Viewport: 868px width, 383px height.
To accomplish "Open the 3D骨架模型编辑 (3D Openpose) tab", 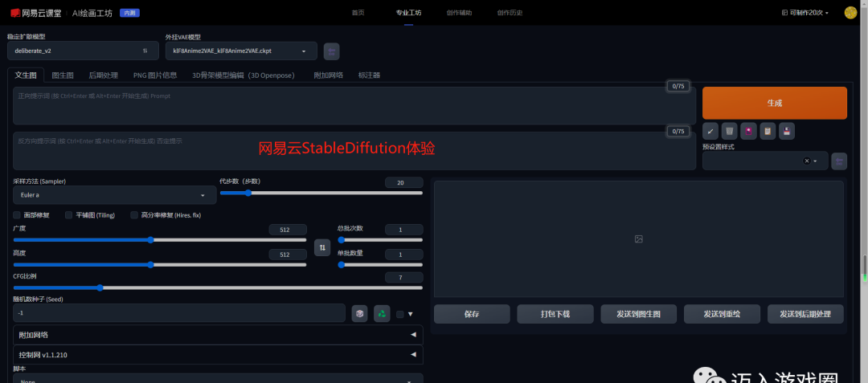I will (244, 75).
